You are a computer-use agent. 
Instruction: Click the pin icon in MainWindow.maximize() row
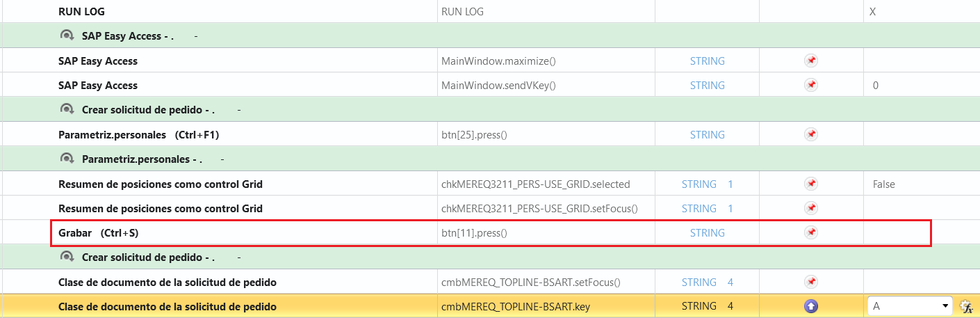[810, 61]
